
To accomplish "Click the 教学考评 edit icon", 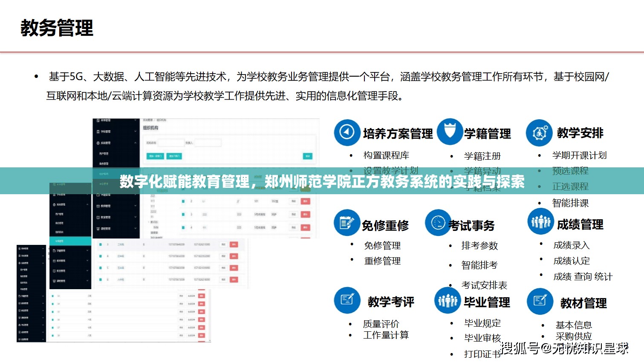I will (347, 300).
